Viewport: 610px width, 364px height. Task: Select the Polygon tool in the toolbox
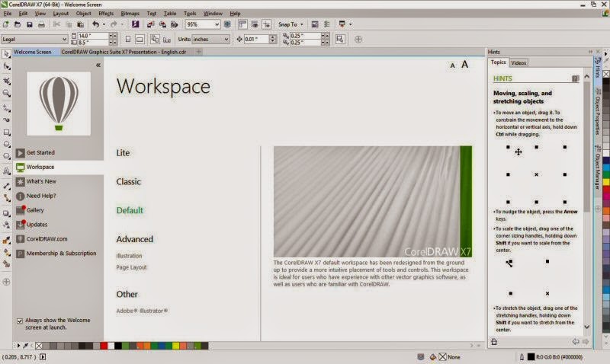point(6,157)
